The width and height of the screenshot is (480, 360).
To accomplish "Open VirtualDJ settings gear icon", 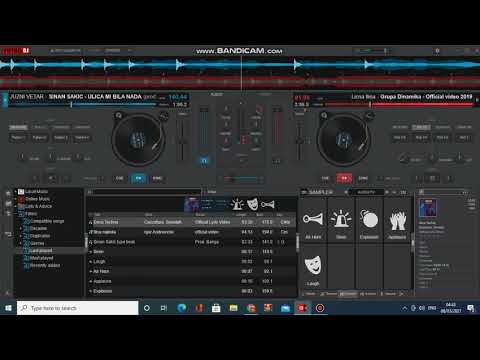I will [437, 51].
